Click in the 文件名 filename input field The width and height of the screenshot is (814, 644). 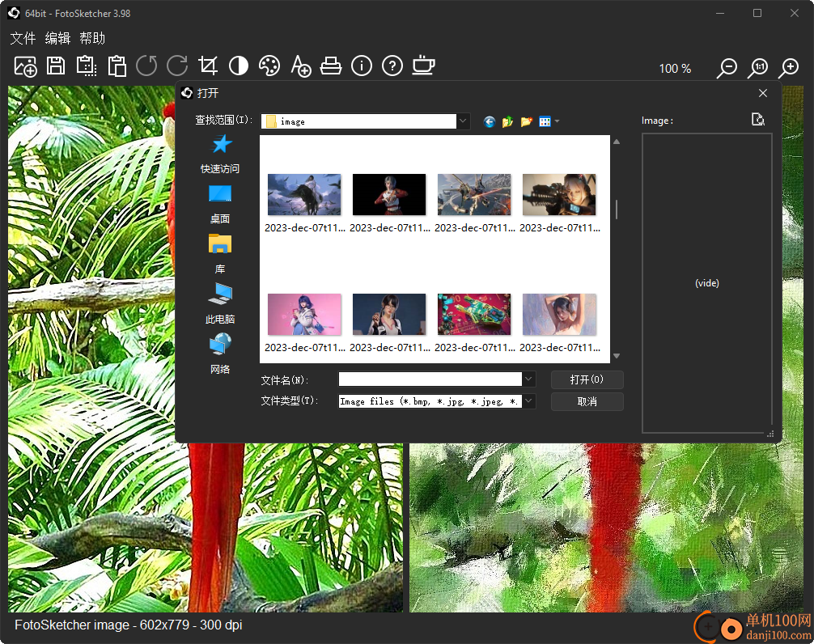430,379
